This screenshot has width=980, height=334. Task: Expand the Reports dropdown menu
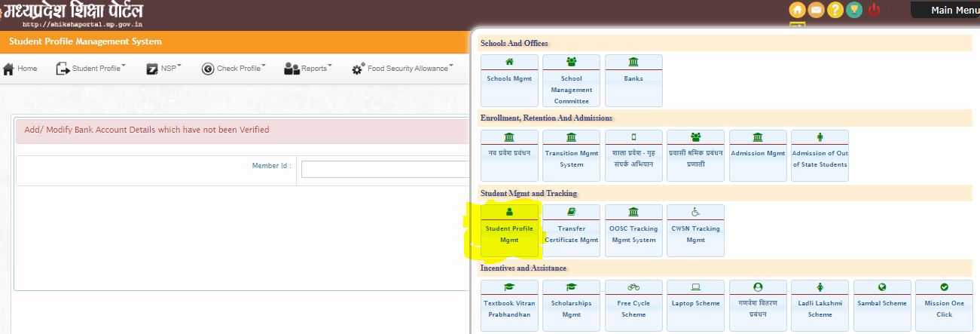[308, 69]
